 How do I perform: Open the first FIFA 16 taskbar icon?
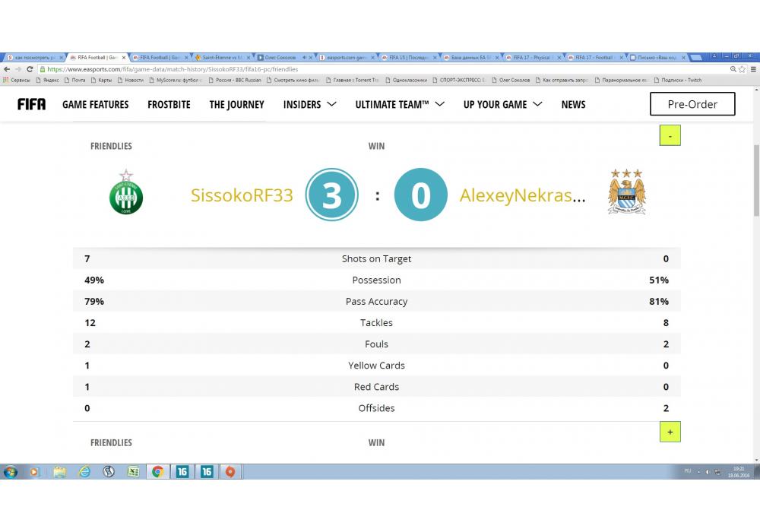[x=182, y=471]
